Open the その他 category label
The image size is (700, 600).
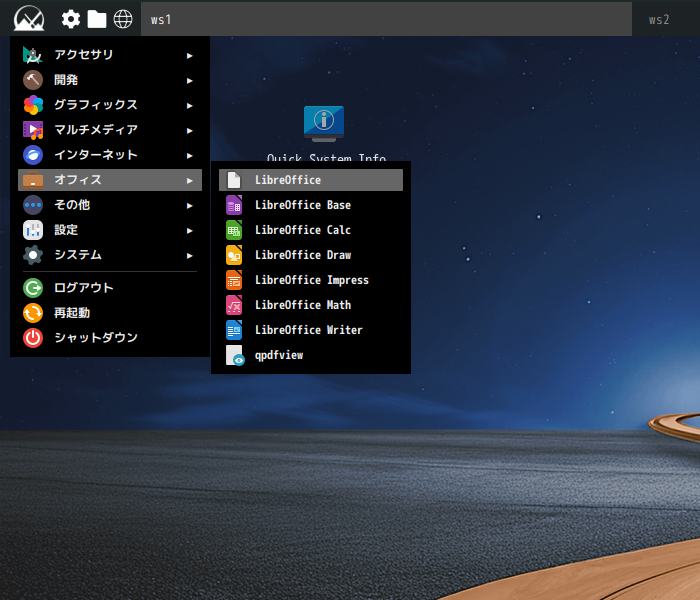coord(72,205)
